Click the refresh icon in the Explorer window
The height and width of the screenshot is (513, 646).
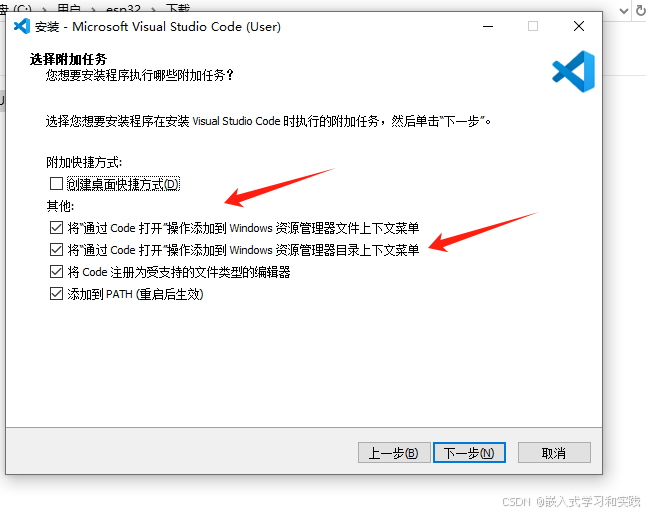pyautogui.click(x=641, y=9)
